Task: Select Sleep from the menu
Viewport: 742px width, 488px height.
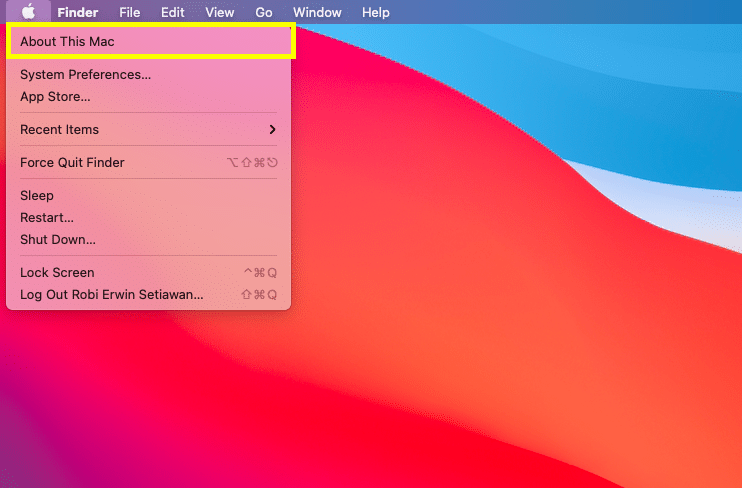Action: click(149, 195)
